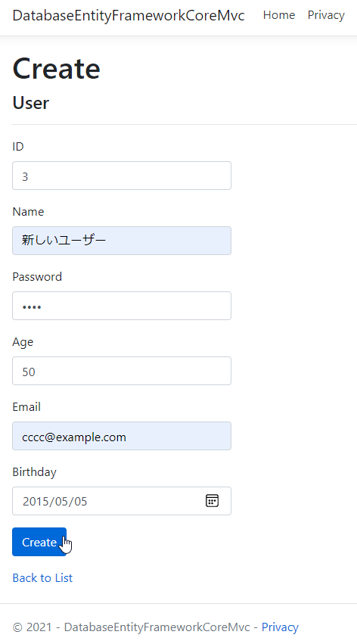Open the Home navigation item

(279, 15)
